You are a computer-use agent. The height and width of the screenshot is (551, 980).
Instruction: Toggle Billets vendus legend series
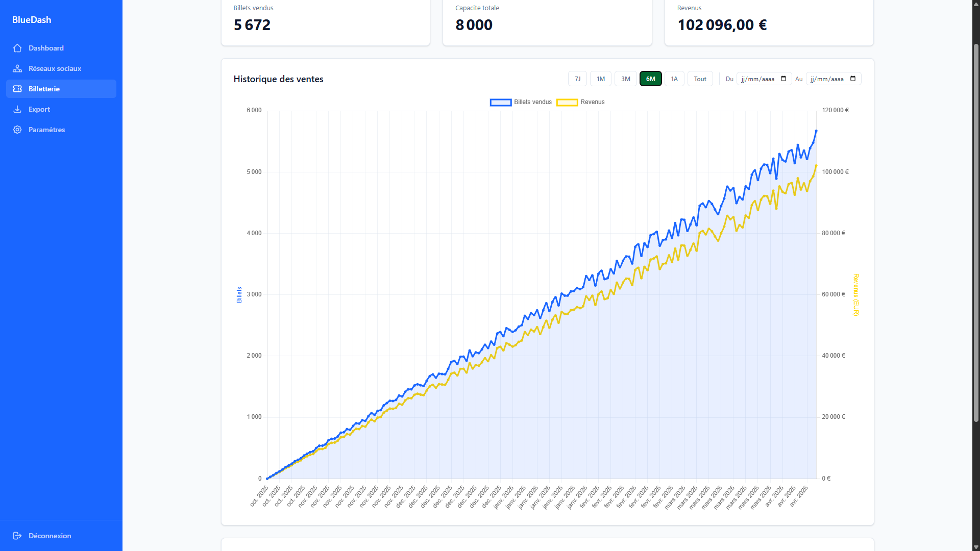pos(521,102)
